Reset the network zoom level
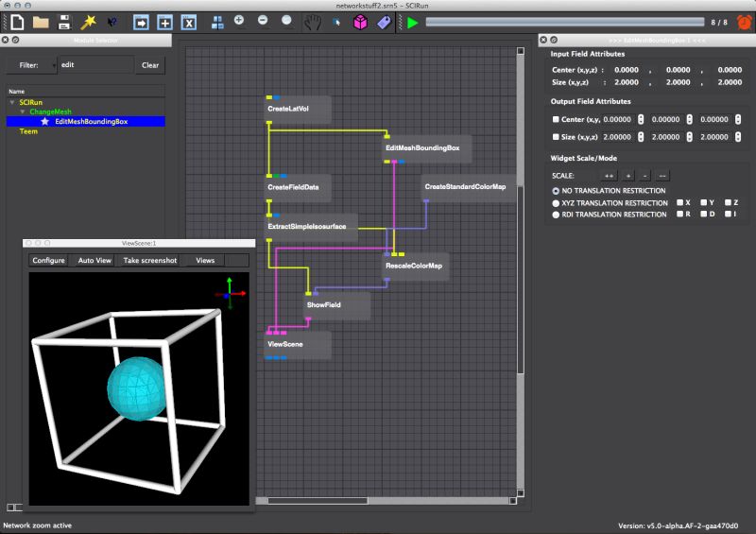This screenshot has height=534, width=756. click(286, 20)
